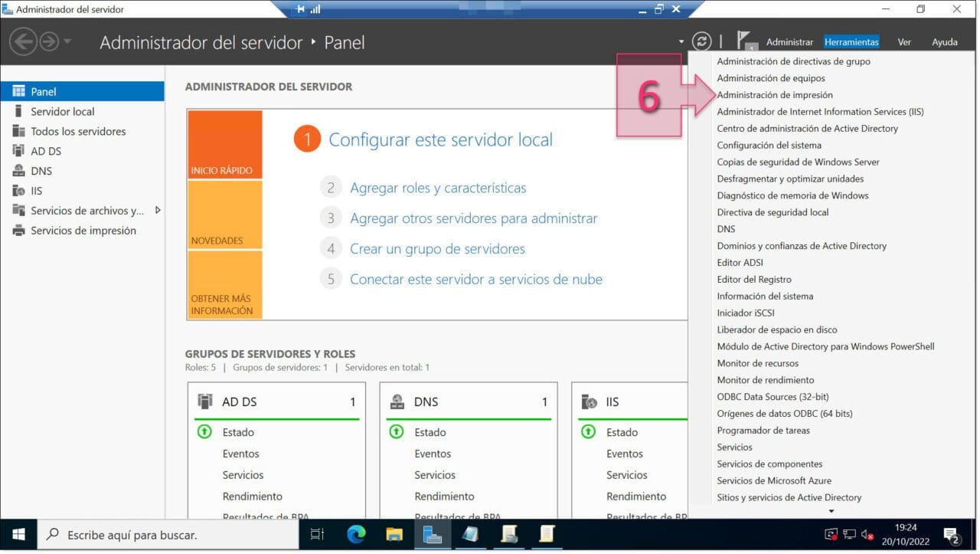Open Monitor de recursos
This screenshot has height=554, width=980.
click(x=757, y=363)
